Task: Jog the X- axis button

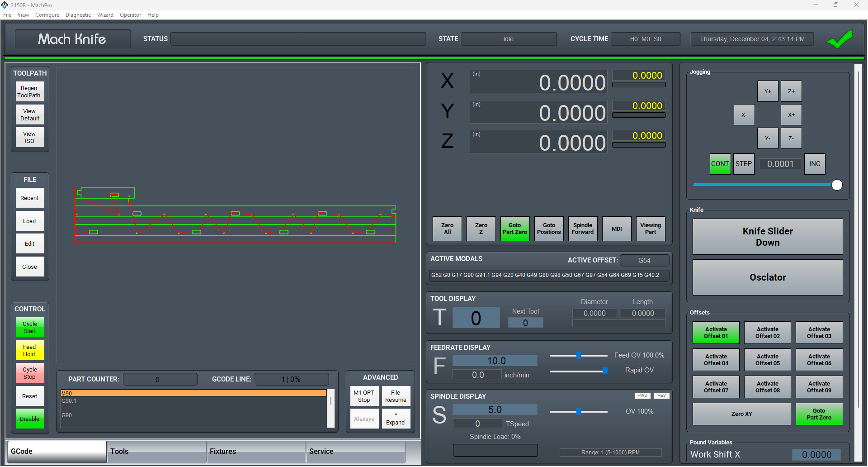Action: [744, 115]
